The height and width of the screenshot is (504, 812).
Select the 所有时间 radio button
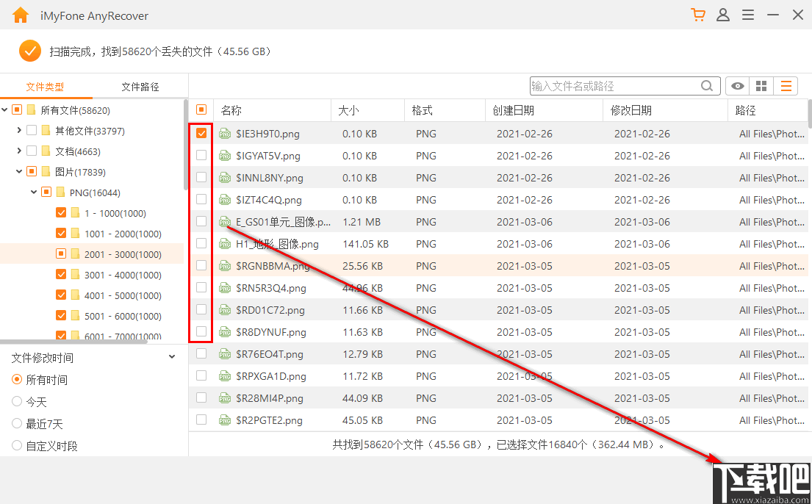[16, 380]
